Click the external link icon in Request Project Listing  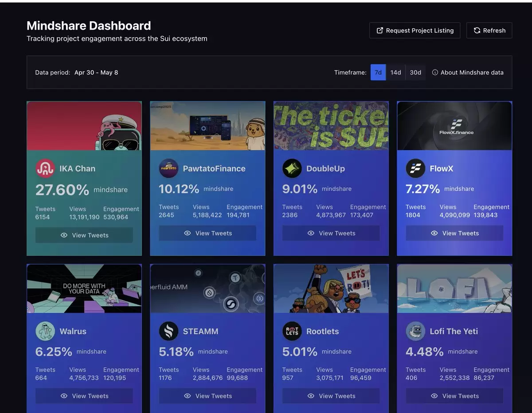pos(380,31)
